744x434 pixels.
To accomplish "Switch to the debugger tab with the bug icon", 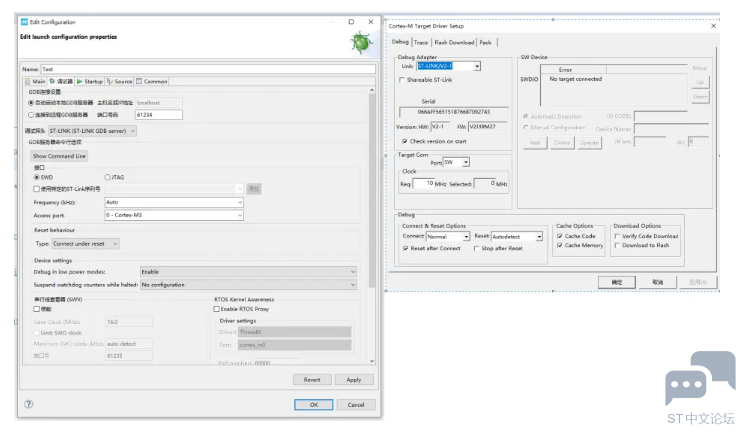I will tap(61, 82).
